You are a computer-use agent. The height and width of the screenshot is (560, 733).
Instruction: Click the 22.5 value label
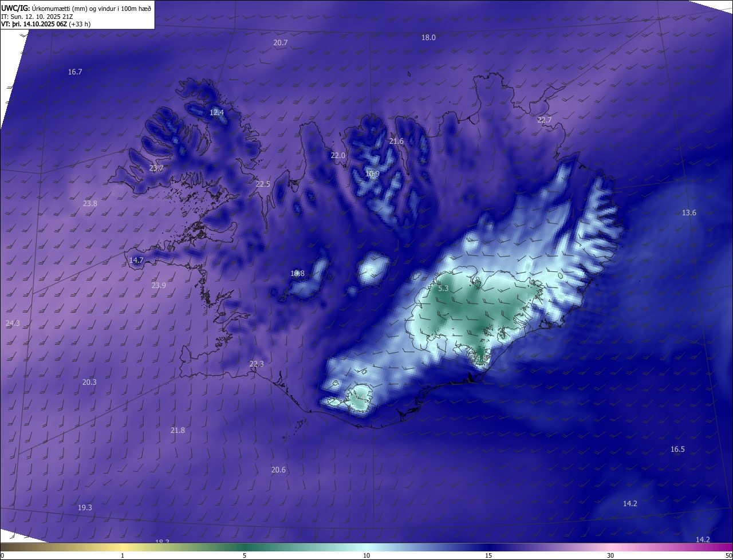263,184
